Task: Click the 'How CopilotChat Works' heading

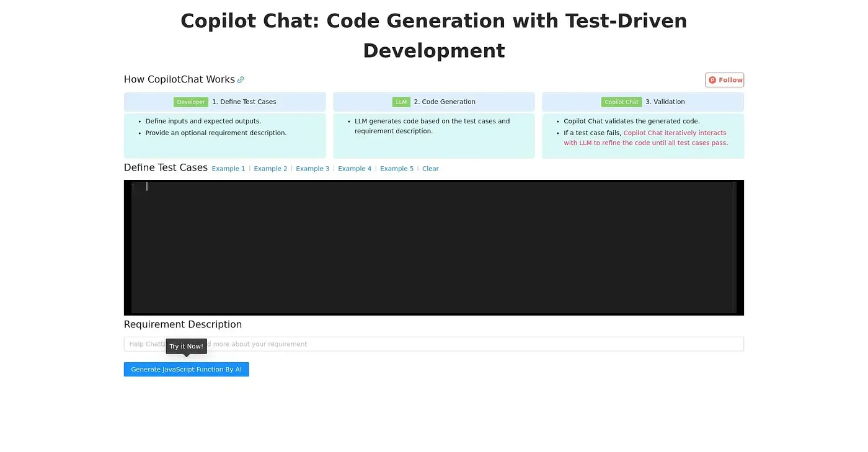Action: pos(179,79)
